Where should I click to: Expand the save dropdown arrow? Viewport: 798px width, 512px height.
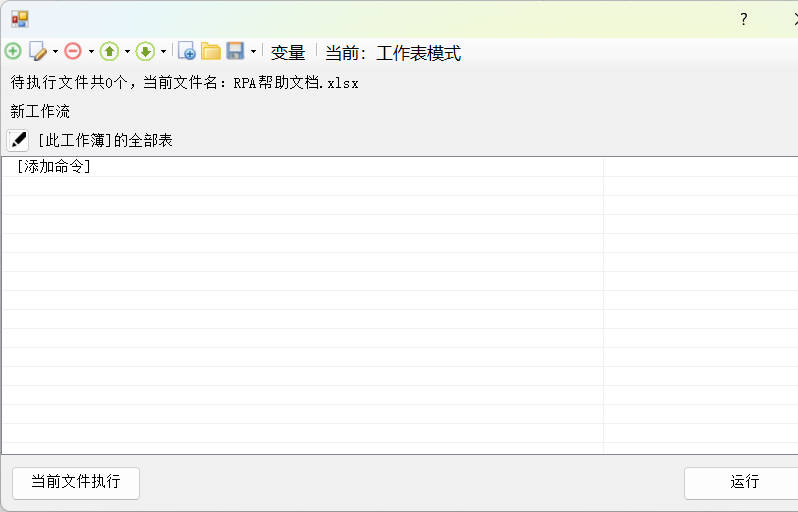coord(253,52)
